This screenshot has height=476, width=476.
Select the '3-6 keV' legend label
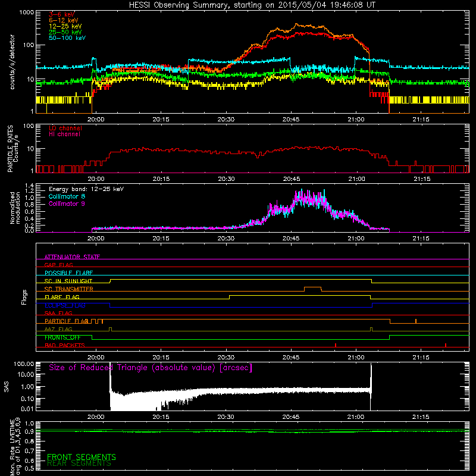coord(62,14)
